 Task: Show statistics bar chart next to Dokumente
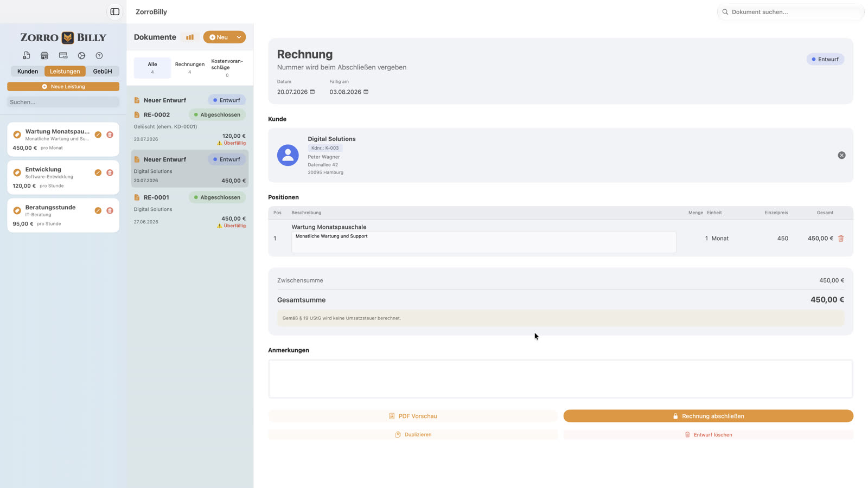190,37
